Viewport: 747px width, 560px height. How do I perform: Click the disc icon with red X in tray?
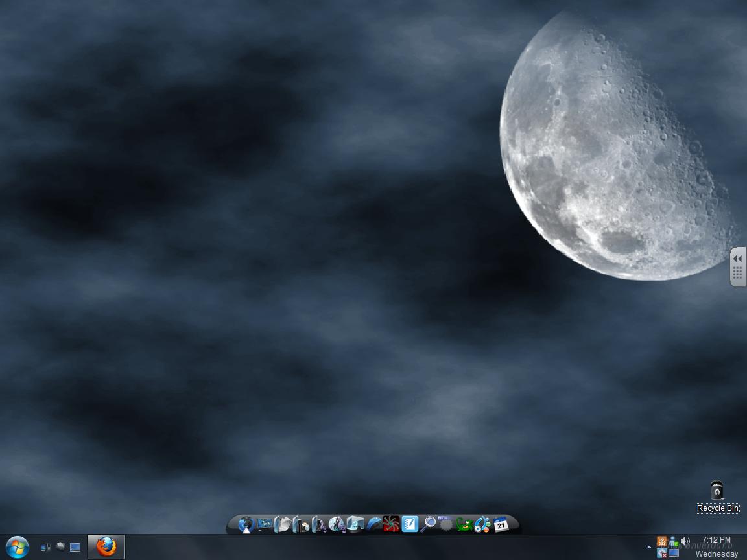(x=662, y=553)
